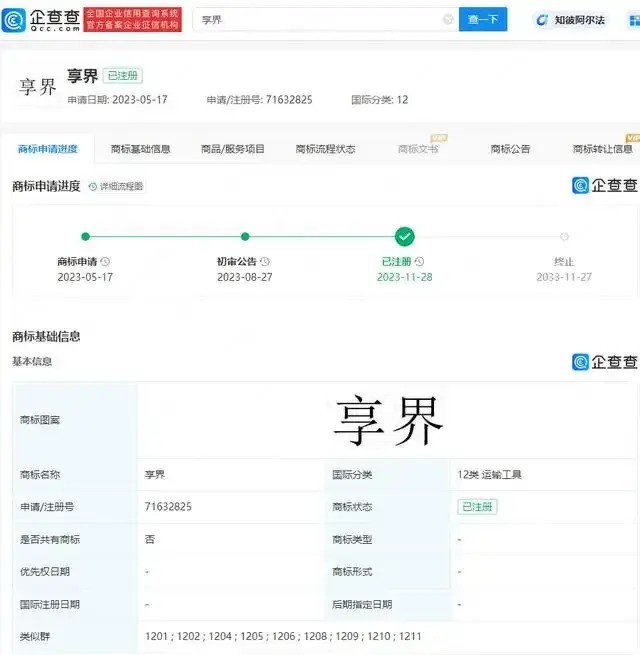Open the 商标转让信息 tab

pos(602,149)
